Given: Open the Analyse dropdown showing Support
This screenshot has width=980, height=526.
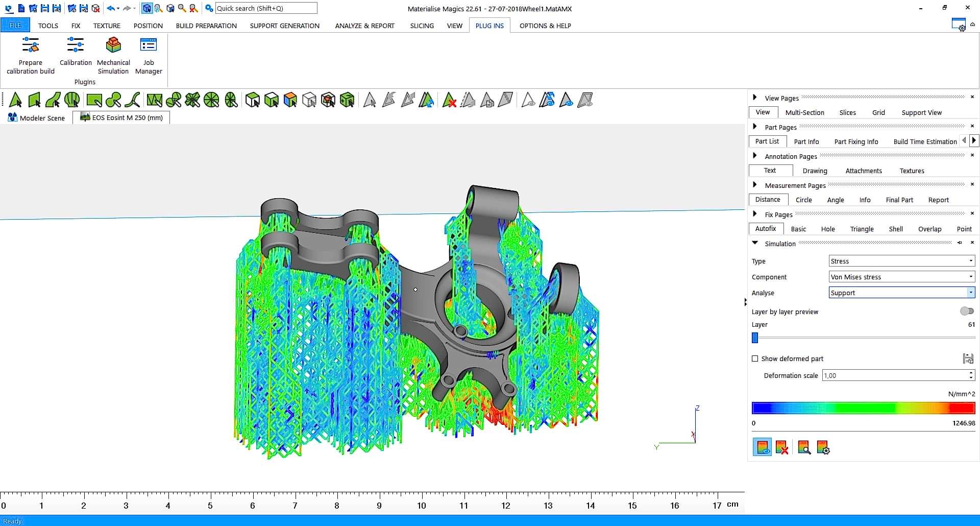Looking at the screenshot, I should (901, 293).
